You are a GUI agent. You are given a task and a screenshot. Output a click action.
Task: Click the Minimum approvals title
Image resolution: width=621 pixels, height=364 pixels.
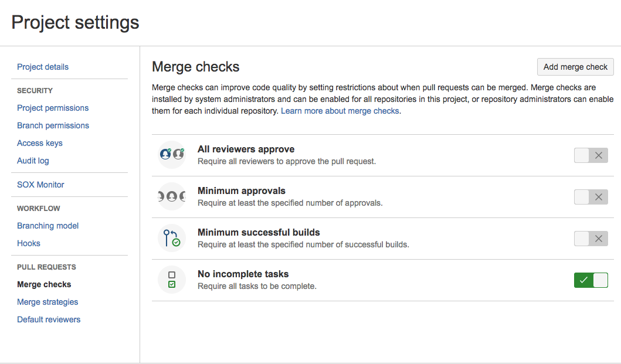241,191
